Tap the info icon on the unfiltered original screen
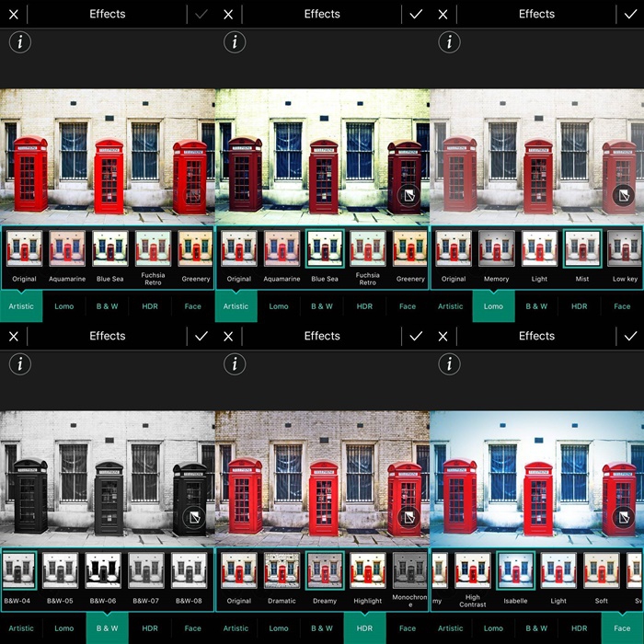 point(19,42)
